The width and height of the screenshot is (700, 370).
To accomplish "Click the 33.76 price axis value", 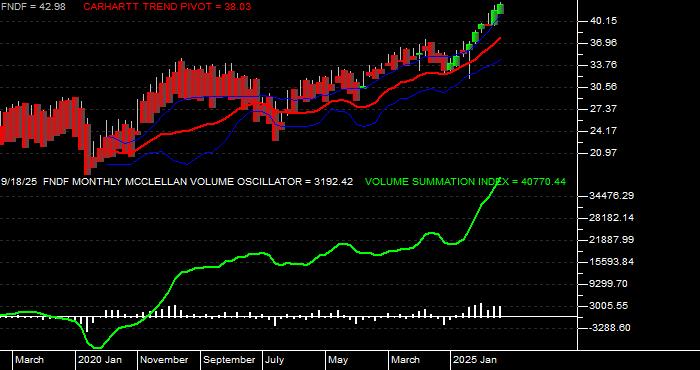I will pyautogui.click(x=604, y=65).
